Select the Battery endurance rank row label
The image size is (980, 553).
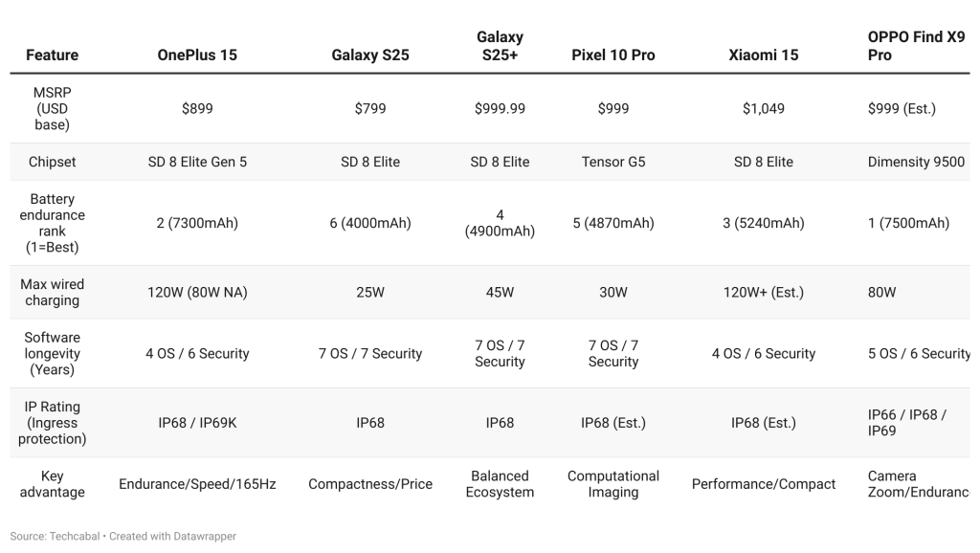[52, 223]
